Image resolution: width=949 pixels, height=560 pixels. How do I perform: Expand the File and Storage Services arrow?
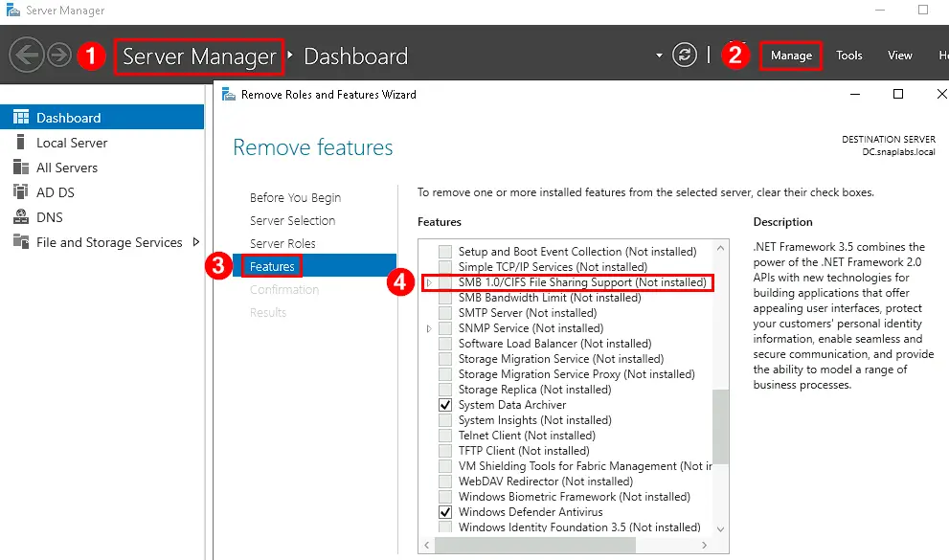tap(195, 242)
